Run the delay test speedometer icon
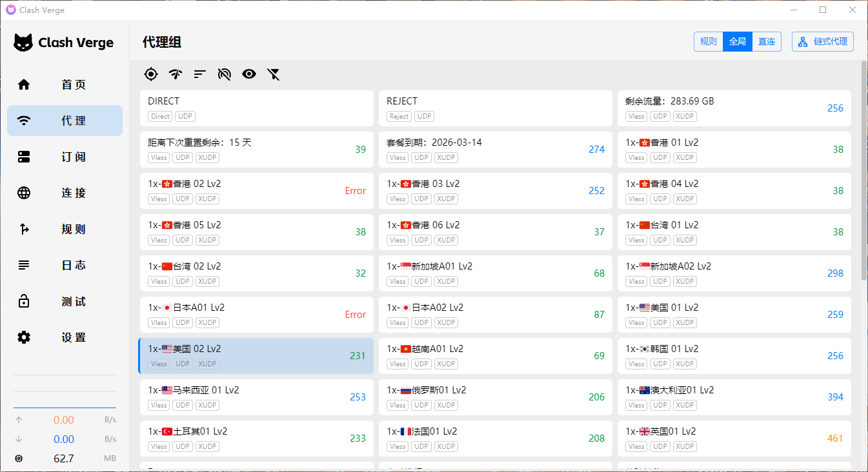 click(176, 74)
